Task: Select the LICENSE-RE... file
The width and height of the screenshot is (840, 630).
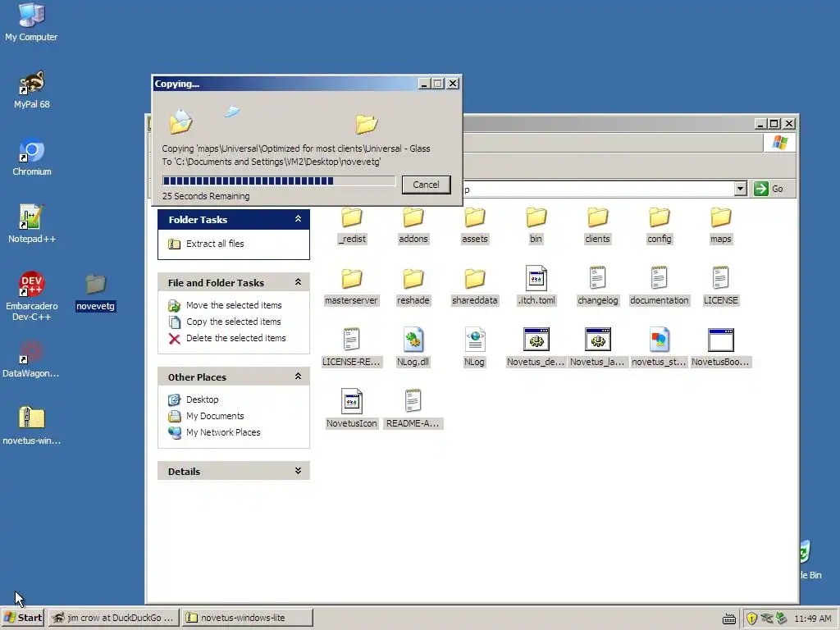Action: point(351,348)
